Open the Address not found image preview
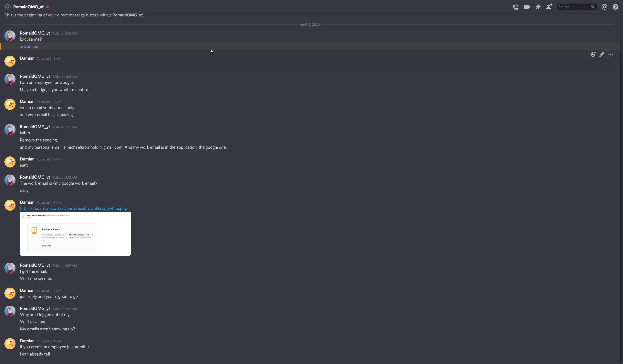 coord(75,234)
